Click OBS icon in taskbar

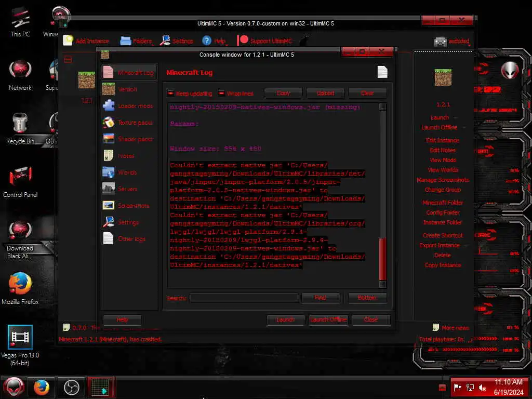tap(72, 387)
